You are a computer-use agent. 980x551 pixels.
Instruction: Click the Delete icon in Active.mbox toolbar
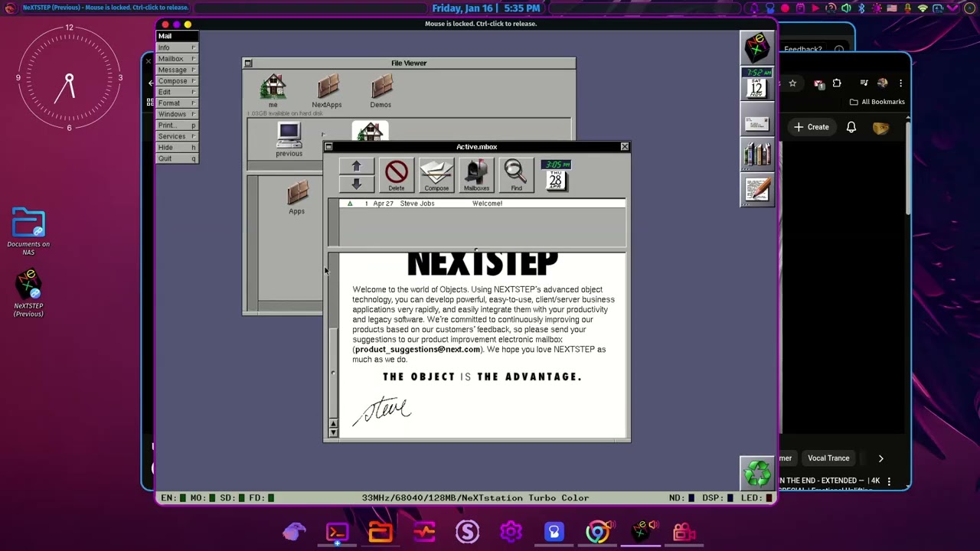(397, 175)
